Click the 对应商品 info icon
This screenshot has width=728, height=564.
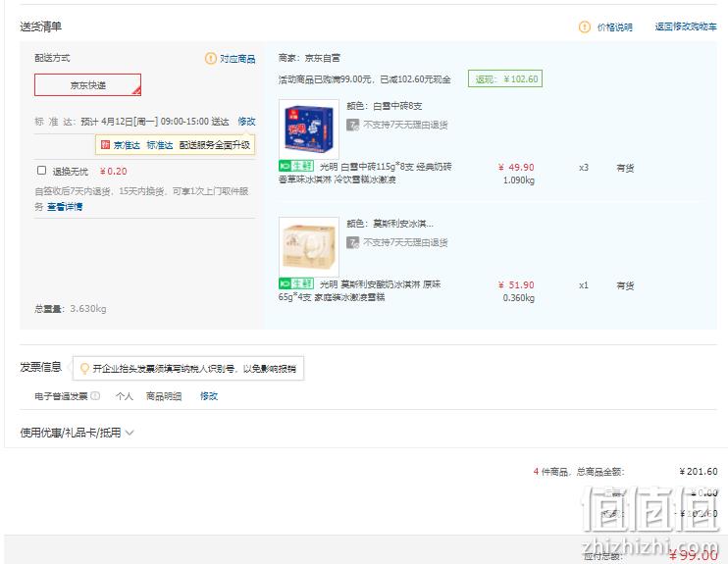210,59
